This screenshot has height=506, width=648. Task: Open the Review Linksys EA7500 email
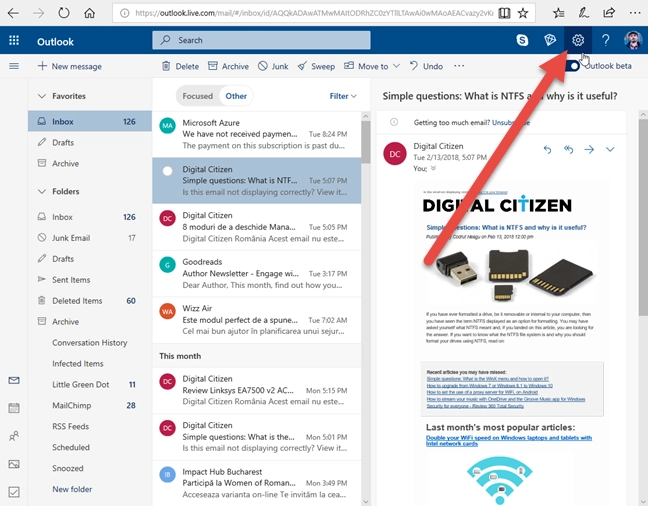(x=257, y=390)
